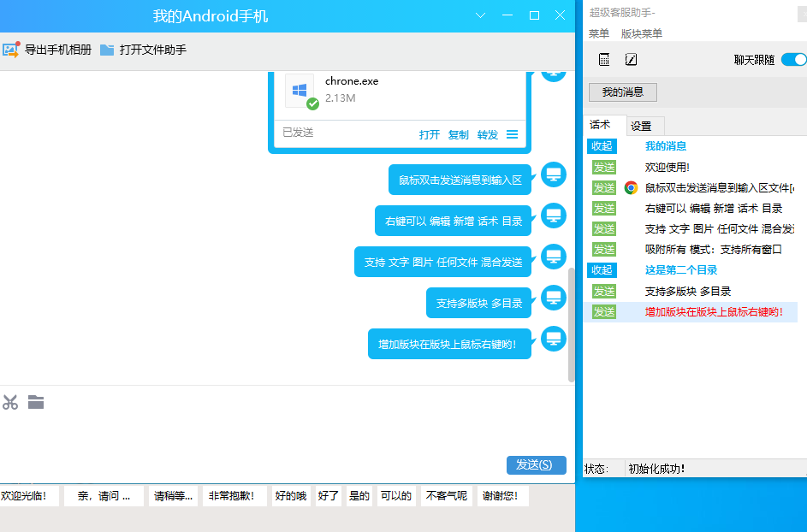Click the chat vertical scrollbar
807x532 pixels.
pos(572,325)
